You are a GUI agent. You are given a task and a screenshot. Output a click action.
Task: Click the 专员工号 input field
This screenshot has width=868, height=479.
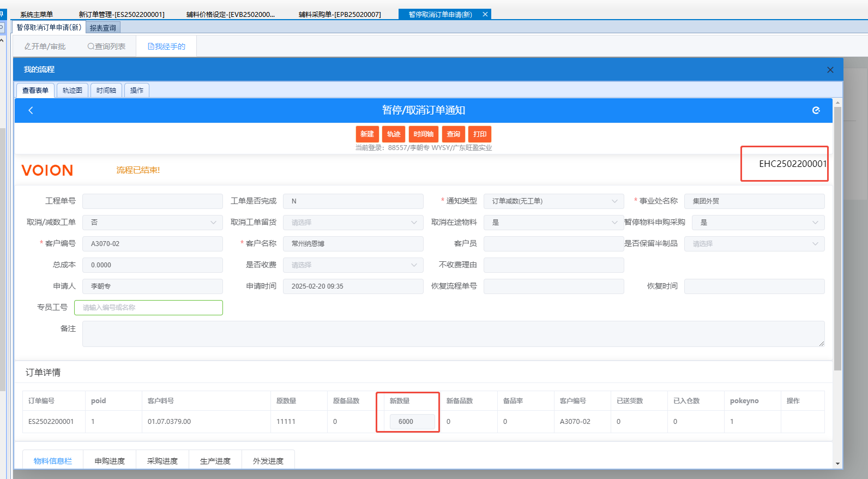tap(148, 308)
